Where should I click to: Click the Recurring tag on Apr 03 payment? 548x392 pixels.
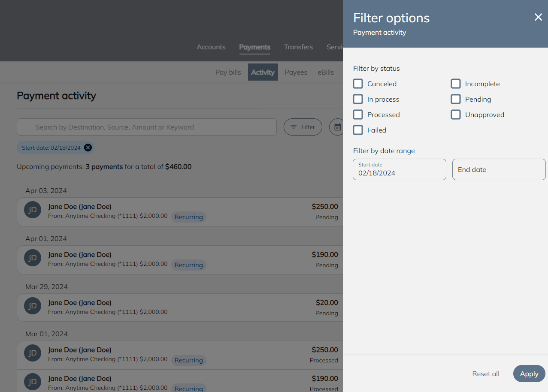coord(189,217)
